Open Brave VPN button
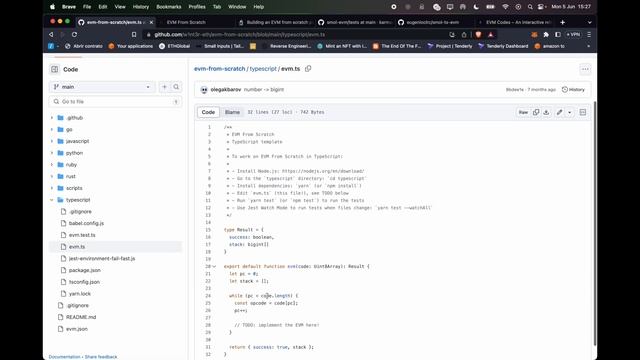 (x=573, y=35)
